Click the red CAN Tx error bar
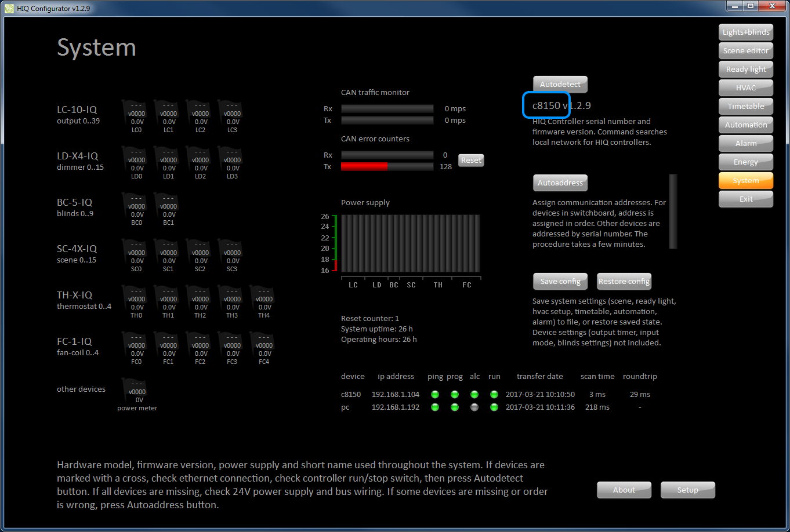Image resolution: width=790 pixels, height=532 pixels. (x=364, y=167)
